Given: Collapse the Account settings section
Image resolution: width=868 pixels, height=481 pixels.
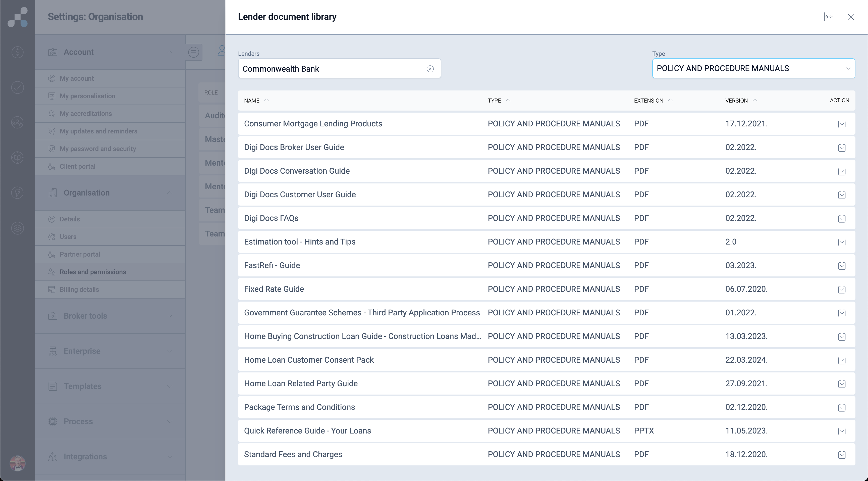Looking at the screenshot, I should pyautogui.click(x=110, y=52).
